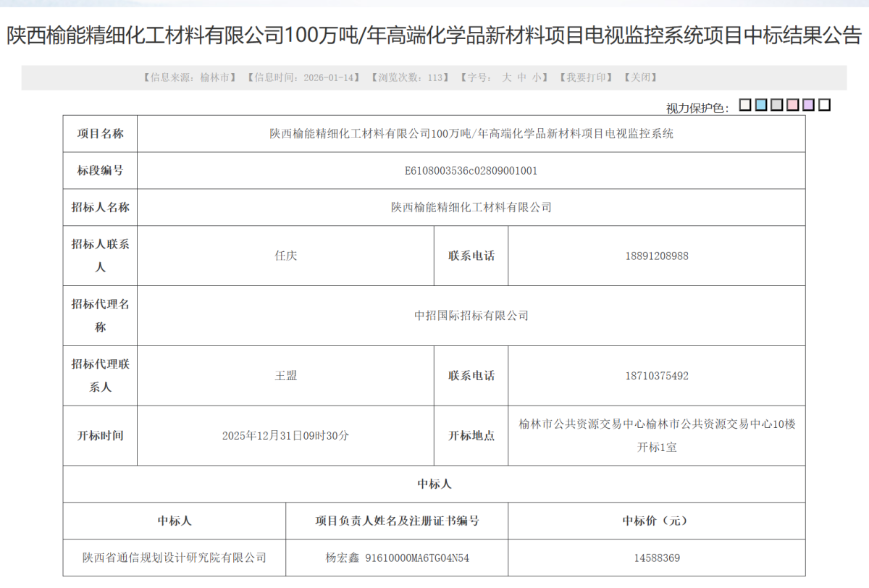The height and width of the screenshot is (588, 869).
Task: Click winning bidder 陕西省通信规划设计研究院有限公司
Action: 175,558
